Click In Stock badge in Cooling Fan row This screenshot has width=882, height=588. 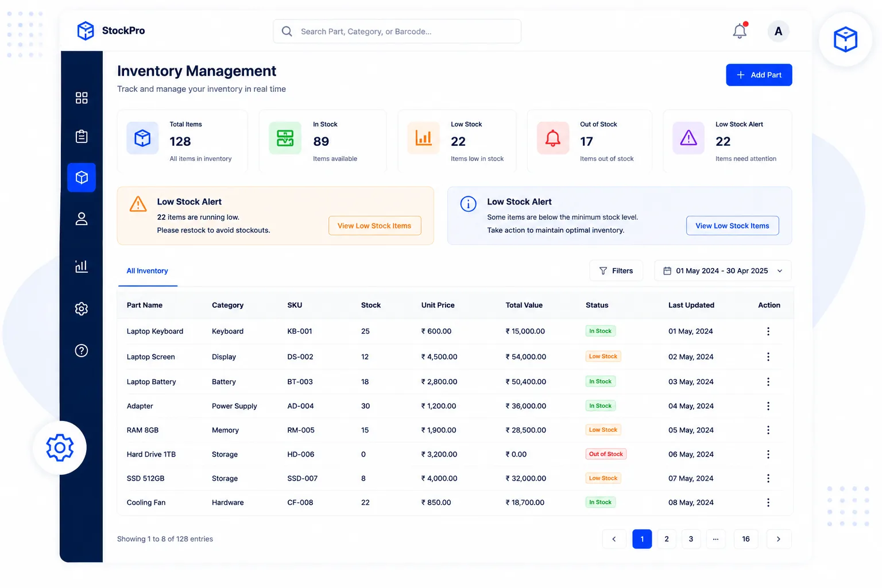pyautogui.click(x=600, y=502)
